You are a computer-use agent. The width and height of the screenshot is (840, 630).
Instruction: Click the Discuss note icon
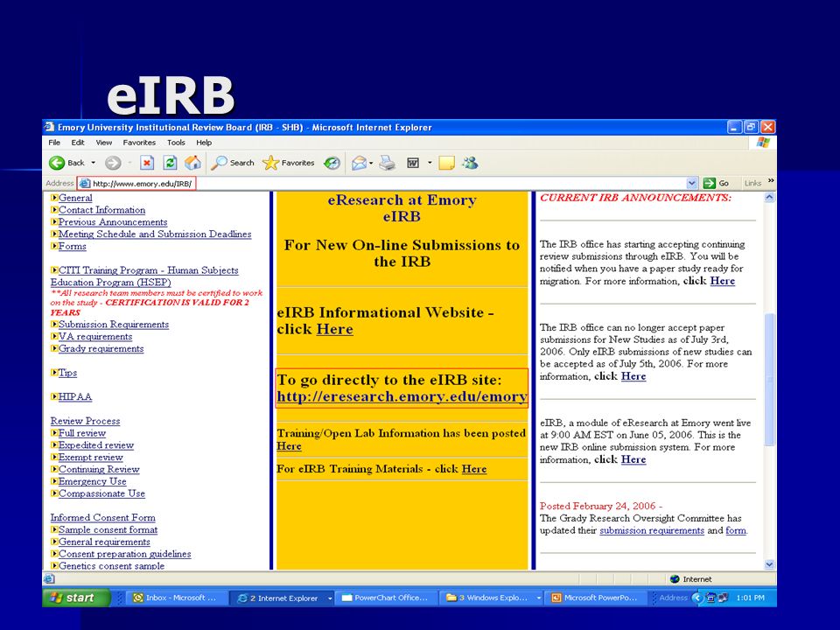446,163
